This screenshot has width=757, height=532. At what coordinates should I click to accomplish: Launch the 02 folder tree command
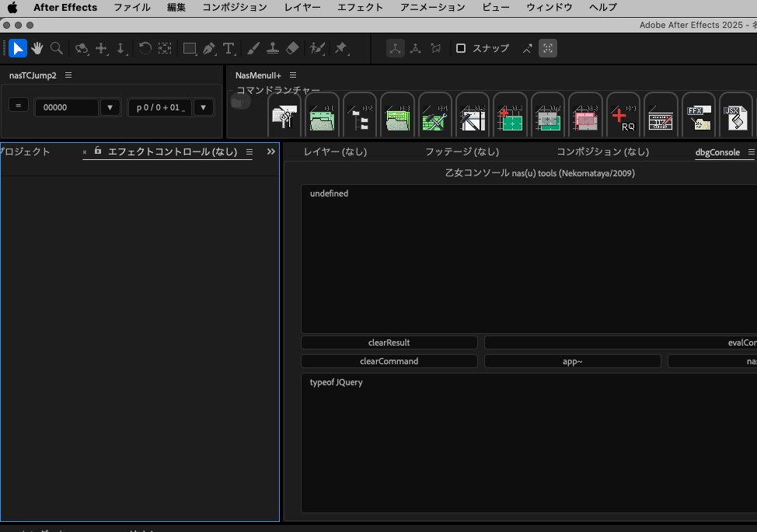coord(360,117)
